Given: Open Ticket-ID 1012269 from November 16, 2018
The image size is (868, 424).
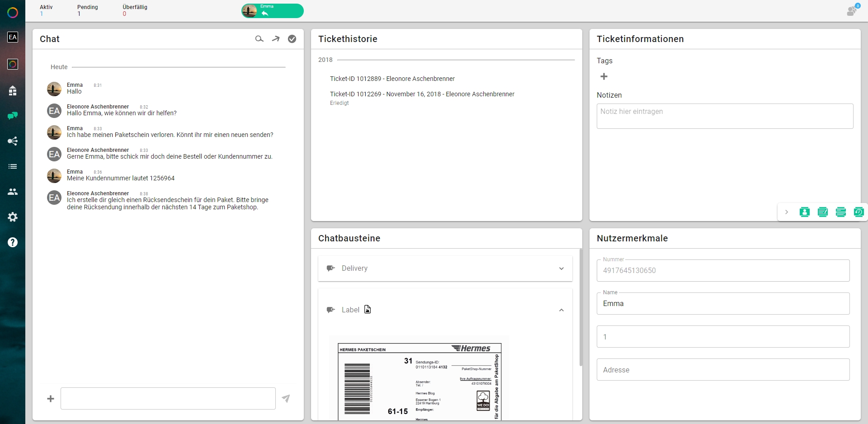Looking at the screenshot, I should pyautogui.click(x=422, y=94).
